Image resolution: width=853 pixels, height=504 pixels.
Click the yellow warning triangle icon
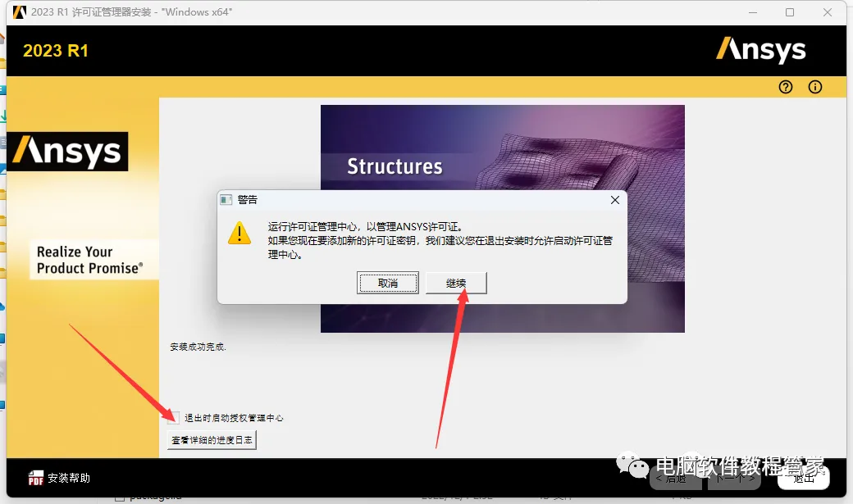point(239,233)
